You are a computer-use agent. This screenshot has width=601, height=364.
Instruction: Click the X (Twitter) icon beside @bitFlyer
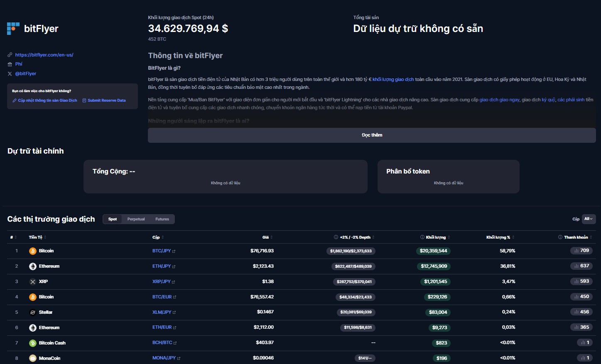pos(10,74)
